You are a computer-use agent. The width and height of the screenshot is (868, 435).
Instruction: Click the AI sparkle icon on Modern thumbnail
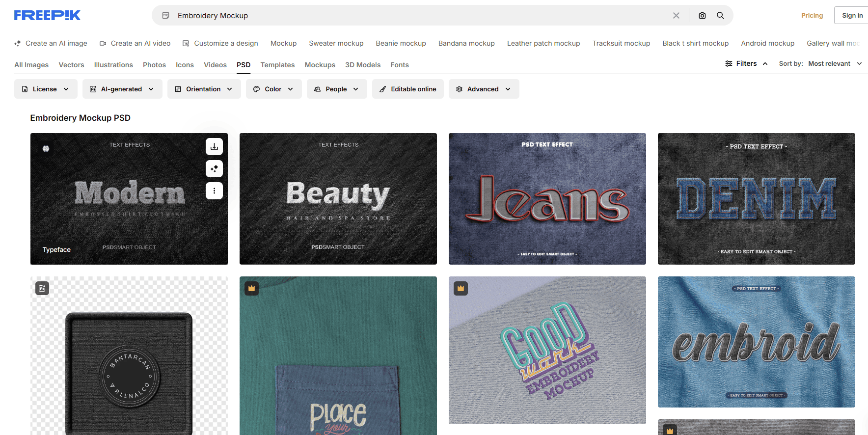(214, 169)
